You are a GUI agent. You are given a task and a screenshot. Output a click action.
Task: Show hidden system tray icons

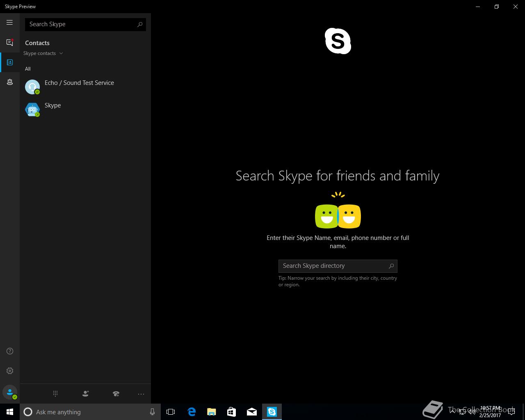[x=452, y=412]
